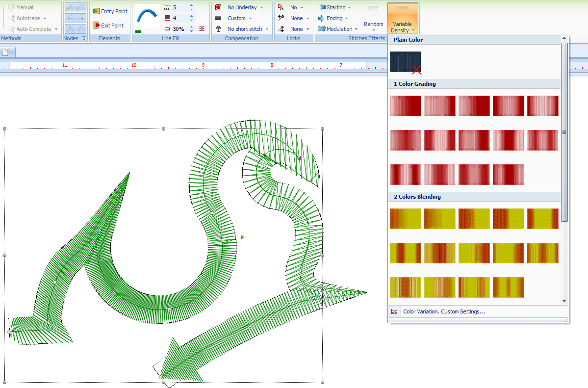Pick the first 2 Colors Blending preset
This screenshot has height=388, width=588.
405,219
